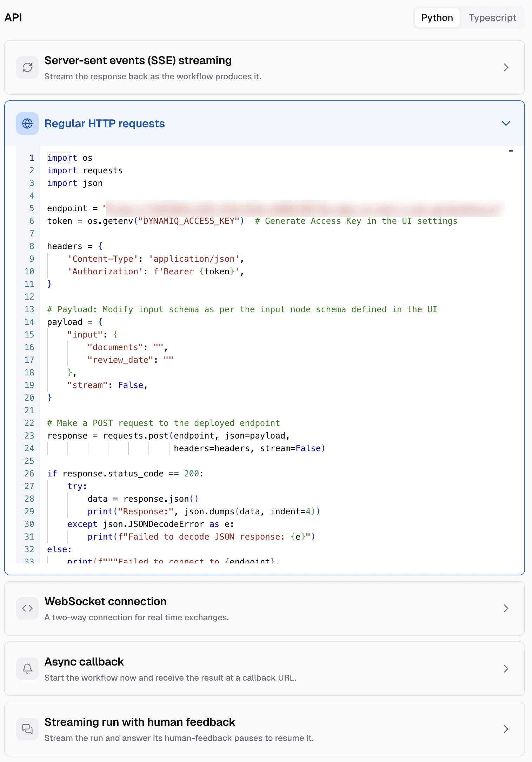Click the globe icon beside Regular HTTP requests
Viewport: 532px width, 762px height.
click(27, 123)
